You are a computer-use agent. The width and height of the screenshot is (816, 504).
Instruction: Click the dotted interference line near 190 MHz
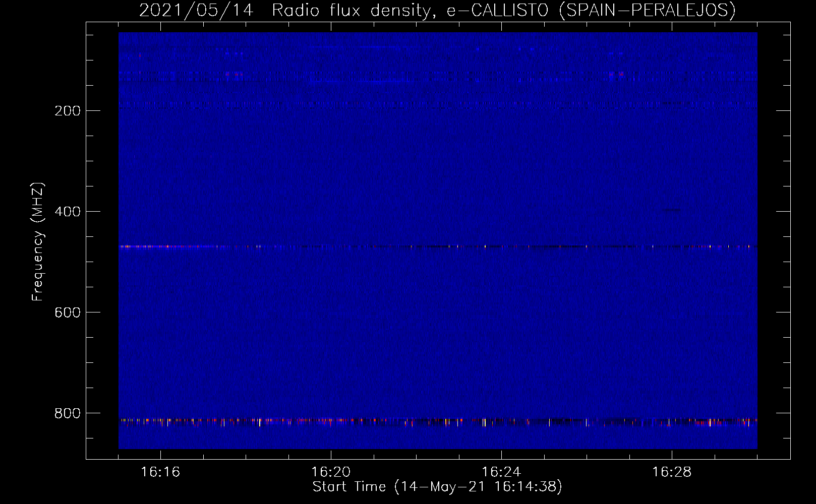pos(438,103)
